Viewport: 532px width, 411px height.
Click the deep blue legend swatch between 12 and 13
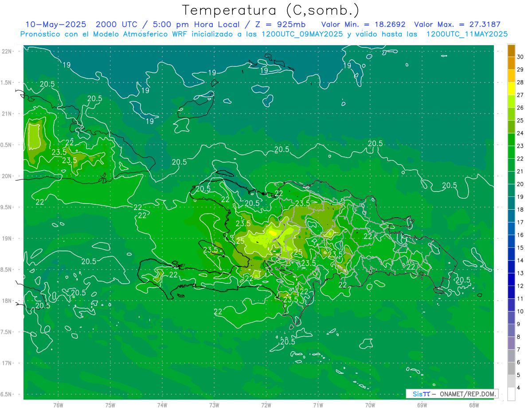click(511, 279)
